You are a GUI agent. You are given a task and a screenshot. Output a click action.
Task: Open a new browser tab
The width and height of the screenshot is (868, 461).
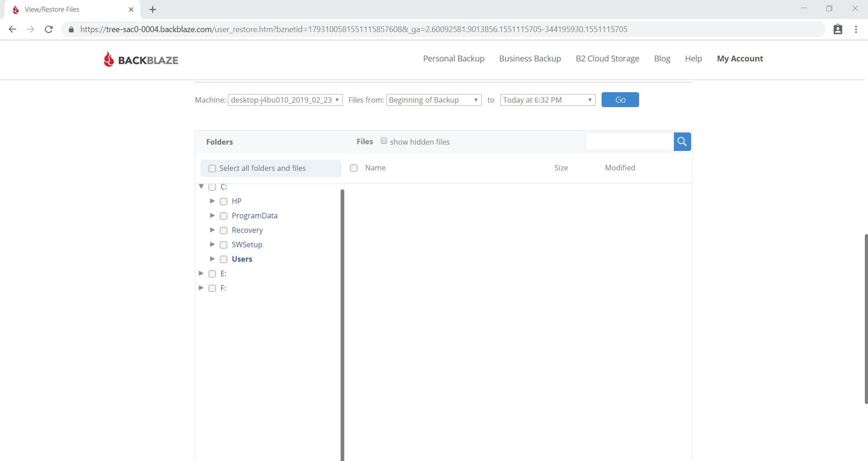pos(152,9)
